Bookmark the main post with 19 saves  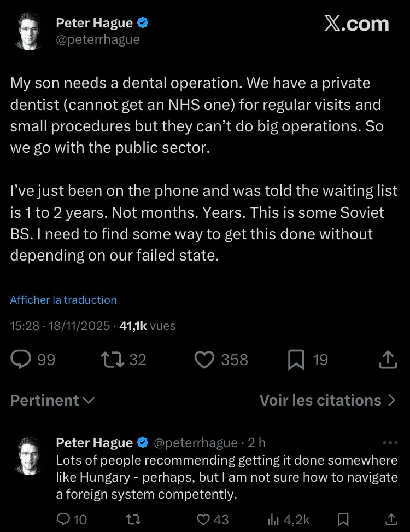[296, 359]
